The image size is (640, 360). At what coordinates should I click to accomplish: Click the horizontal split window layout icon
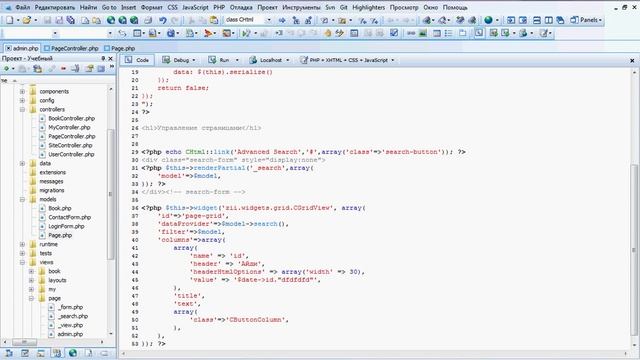(537, 20)
